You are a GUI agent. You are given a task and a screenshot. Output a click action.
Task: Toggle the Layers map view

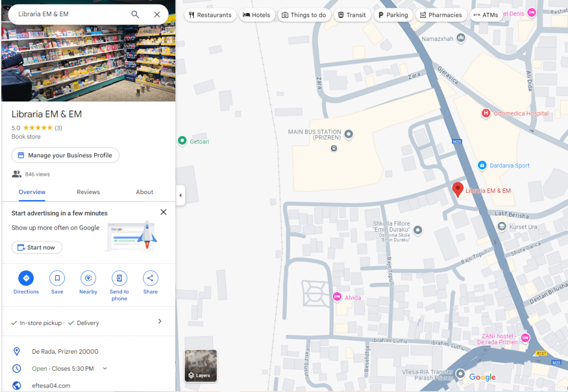(x=201, y=366)
